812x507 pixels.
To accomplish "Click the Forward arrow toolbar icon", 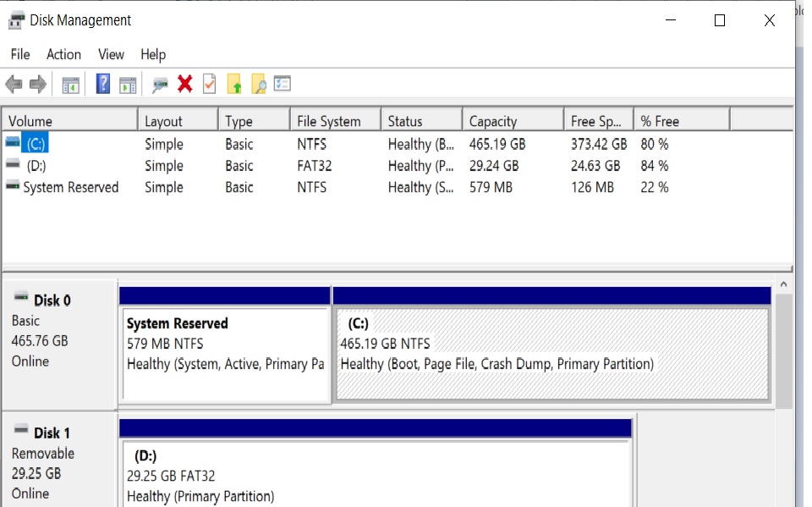I will [x=37, y=84].
